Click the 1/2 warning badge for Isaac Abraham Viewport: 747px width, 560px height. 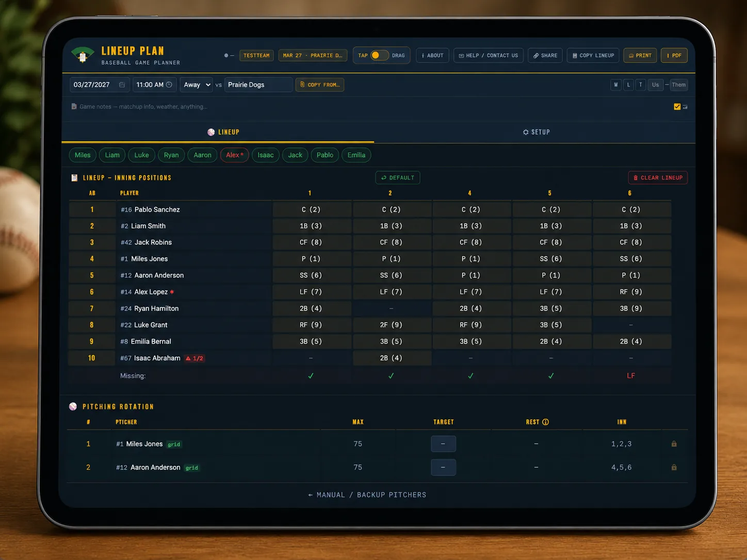click(x=195, y=358)
